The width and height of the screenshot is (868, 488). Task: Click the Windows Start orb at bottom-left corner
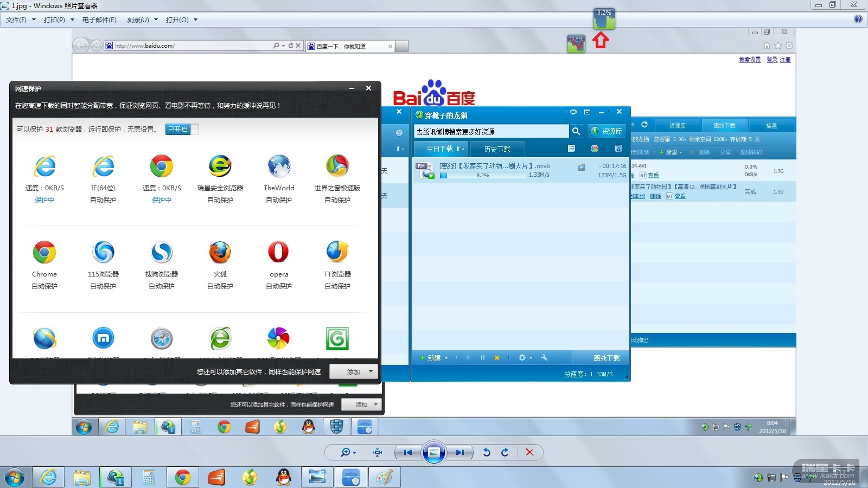click(15, 478)
